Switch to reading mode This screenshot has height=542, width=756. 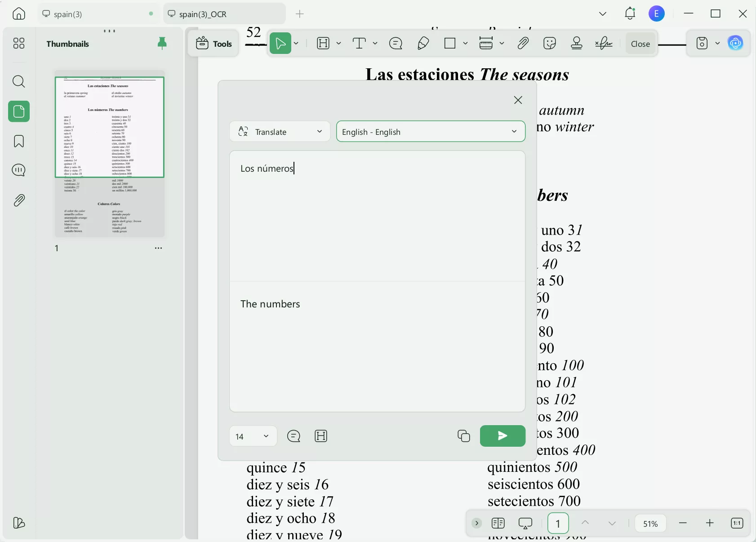(x=498, y=523)
